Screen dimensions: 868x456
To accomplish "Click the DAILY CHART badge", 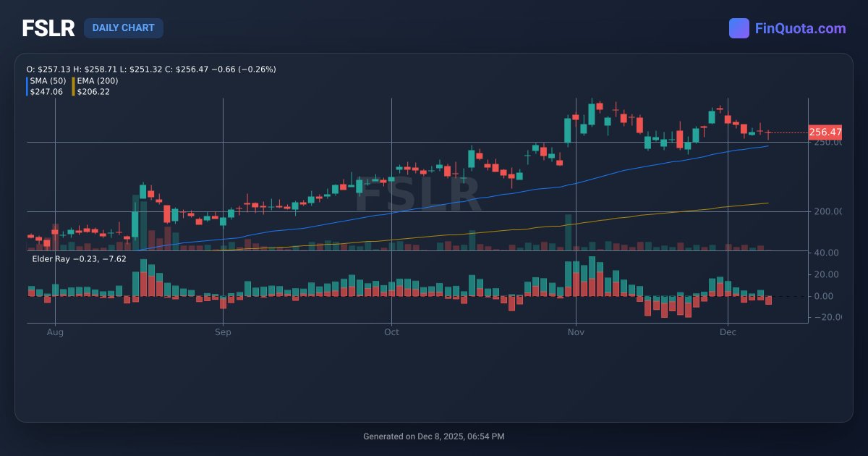I will pos(124,28).
